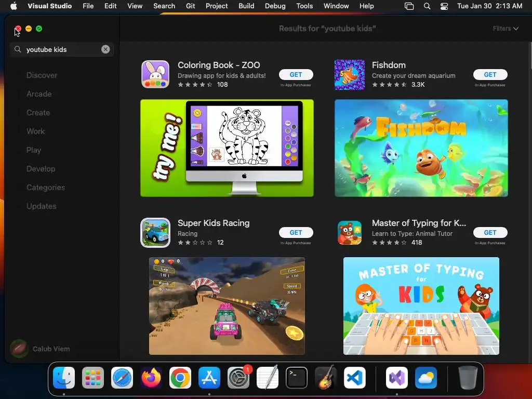
Task: Launch Safari from the Dock
Action: pos(122,378)
